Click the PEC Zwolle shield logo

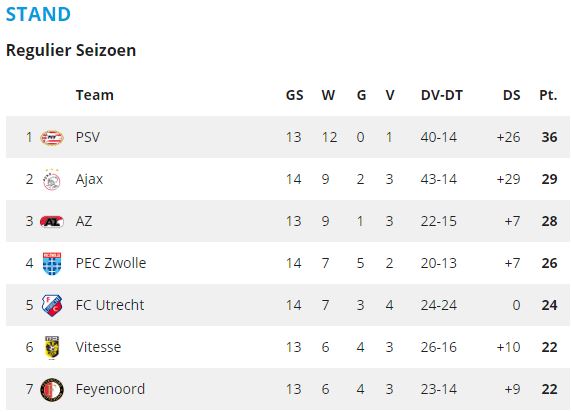[52, 263]
